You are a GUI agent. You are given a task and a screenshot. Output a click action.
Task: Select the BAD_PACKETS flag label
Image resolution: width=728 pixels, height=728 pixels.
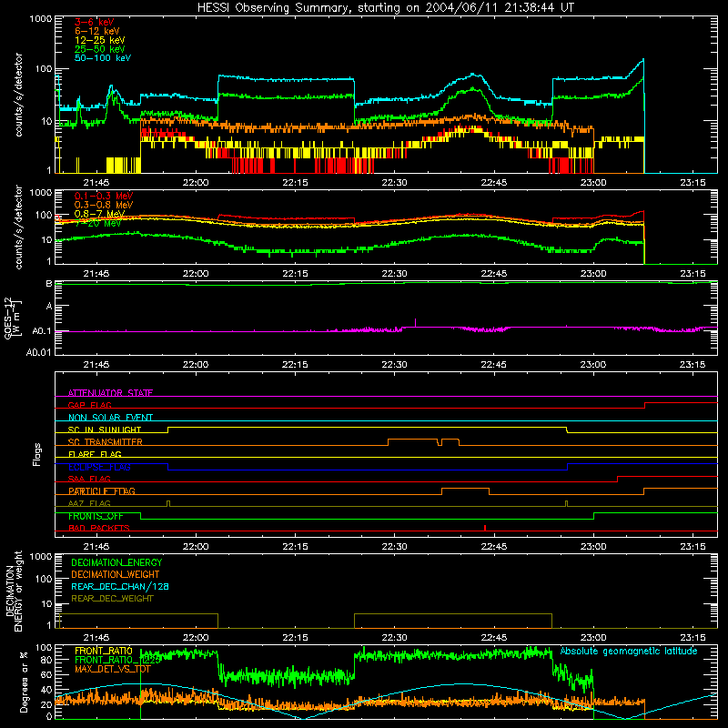99,528
